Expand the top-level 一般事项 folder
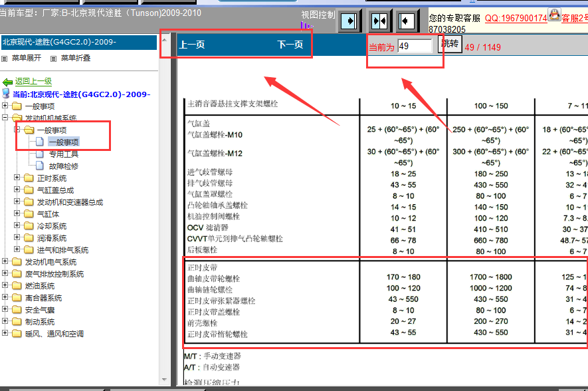Image resolution: width=588 pixels, height=391 pixels. coord(5,106)
